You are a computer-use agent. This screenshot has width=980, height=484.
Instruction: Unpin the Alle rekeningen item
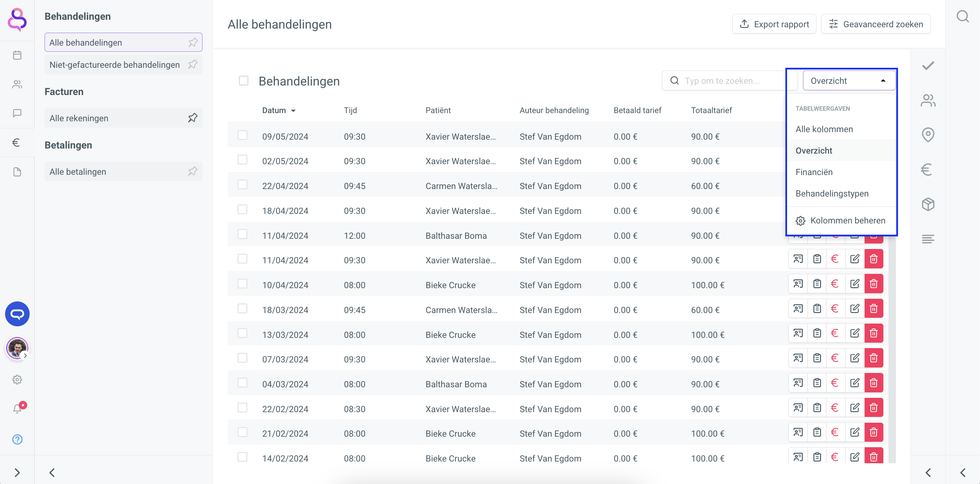click(193, 118)
